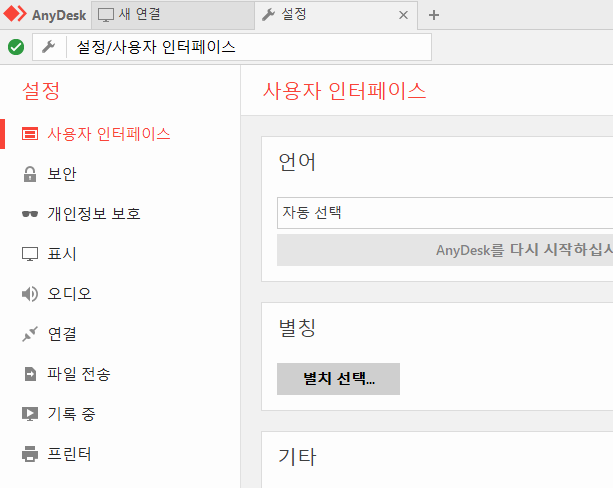Click the 기타 section heading
The width and height of the screenshot is (613, 488).
(297, 457)
